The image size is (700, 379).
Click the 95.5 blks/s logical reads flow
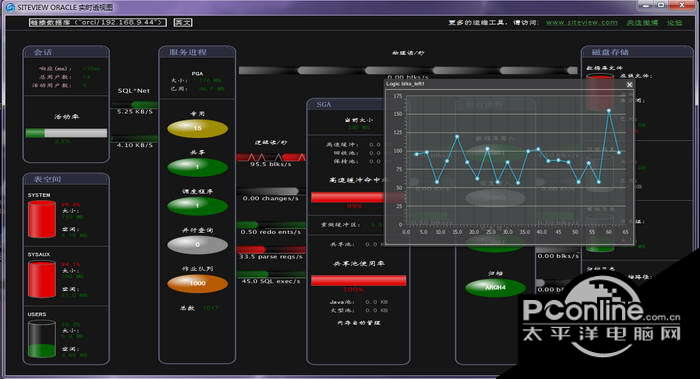(x=271, y=157)
